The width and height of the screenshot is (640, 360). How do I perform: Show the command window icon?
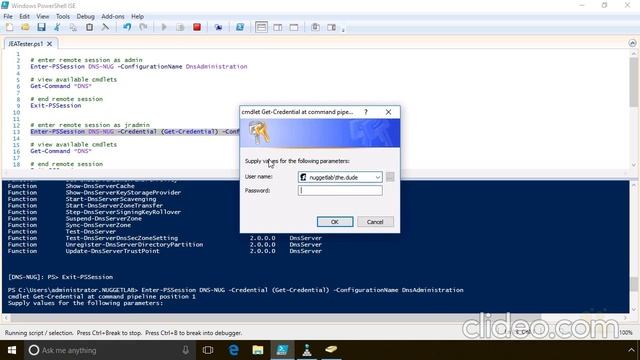(316, 27)
